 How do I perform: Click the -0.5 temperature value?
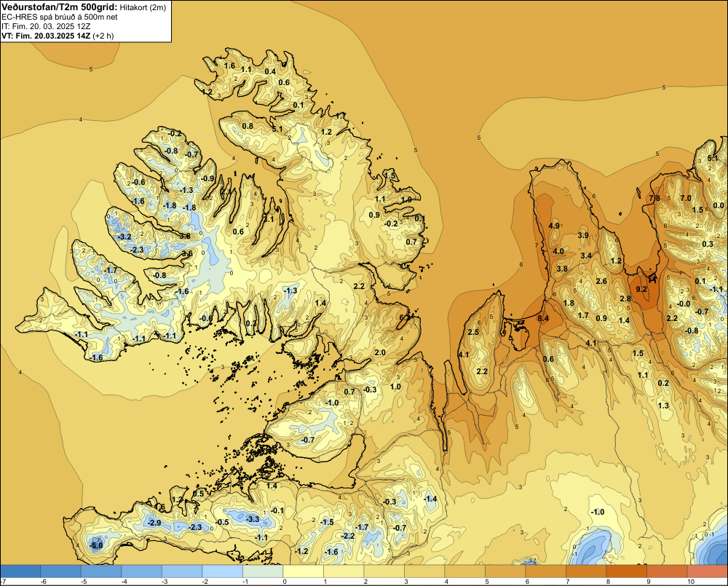pos(222,522)
